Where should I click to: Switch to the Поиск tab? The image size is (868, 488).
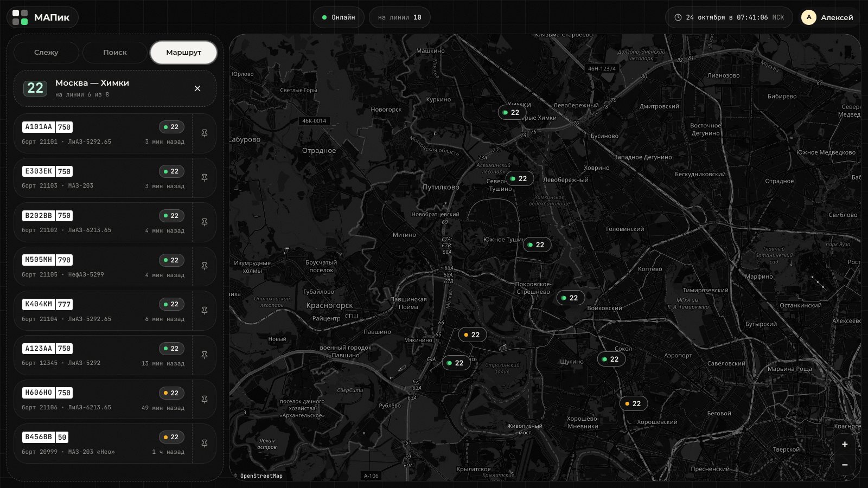pyautogui.click(x=115, y=53)
